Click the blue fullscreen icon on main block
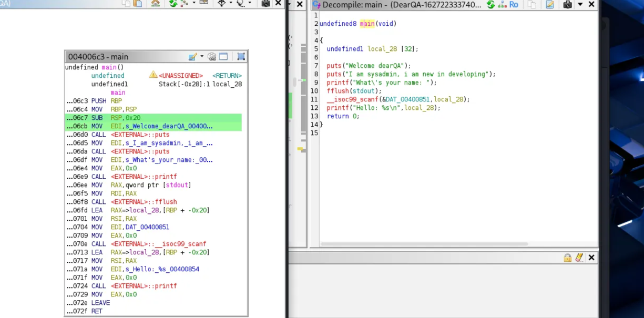The height and width of the screenshot is (318, 644). click(x=241, y=57)
